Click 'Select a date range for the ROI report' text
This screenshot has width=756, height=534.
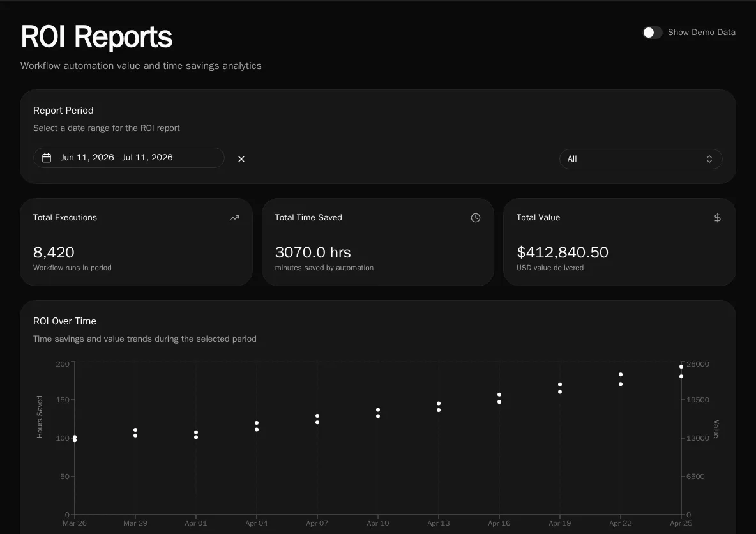[x=106, y=128]
